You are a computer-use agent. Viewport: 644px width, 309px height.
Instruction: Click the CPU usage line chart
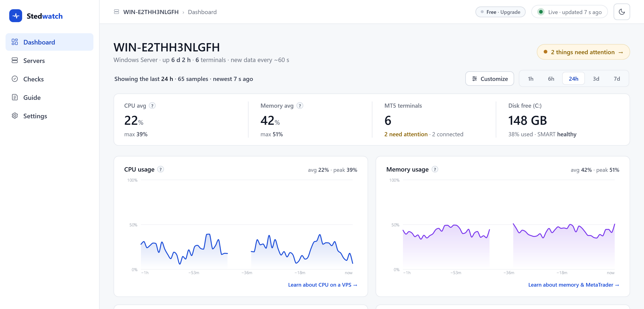247,225
